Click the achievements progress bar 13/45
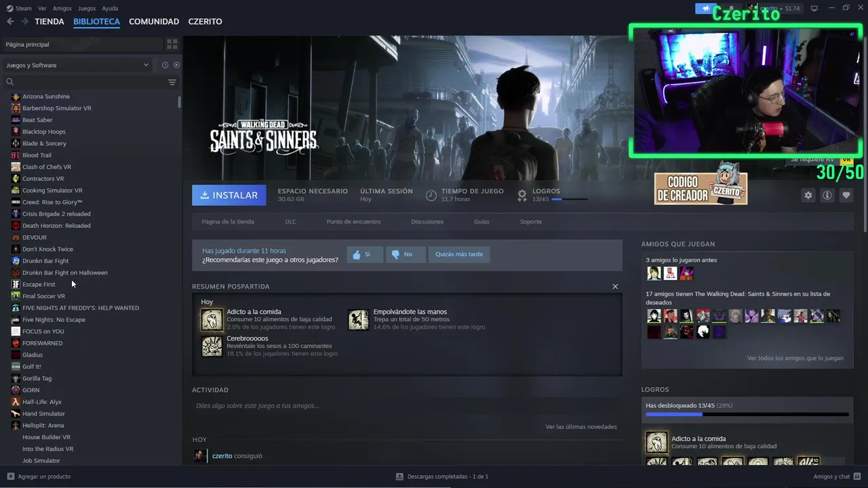 click(570, 199)
